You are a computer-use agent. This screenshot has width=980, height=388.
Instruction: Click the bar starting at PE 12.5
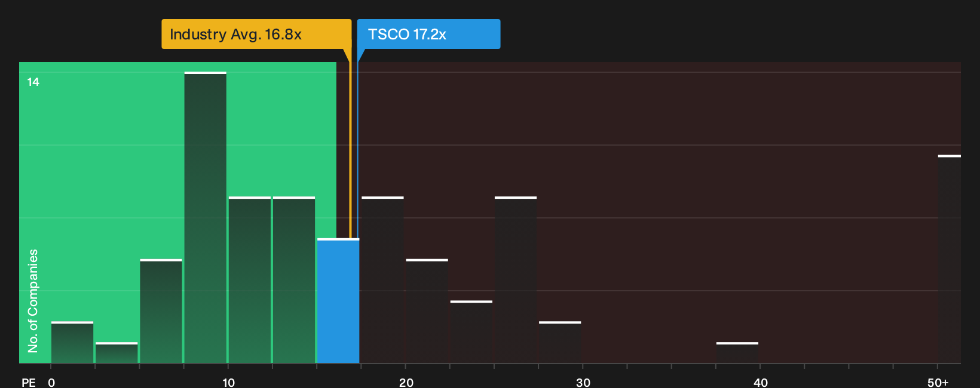coord(294,280)
